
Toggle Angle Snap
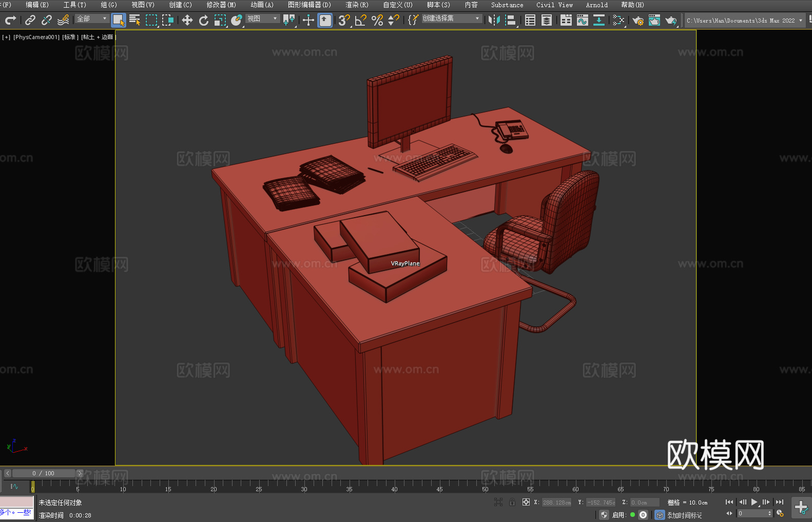pyautogui.click(x=361, y=20)
